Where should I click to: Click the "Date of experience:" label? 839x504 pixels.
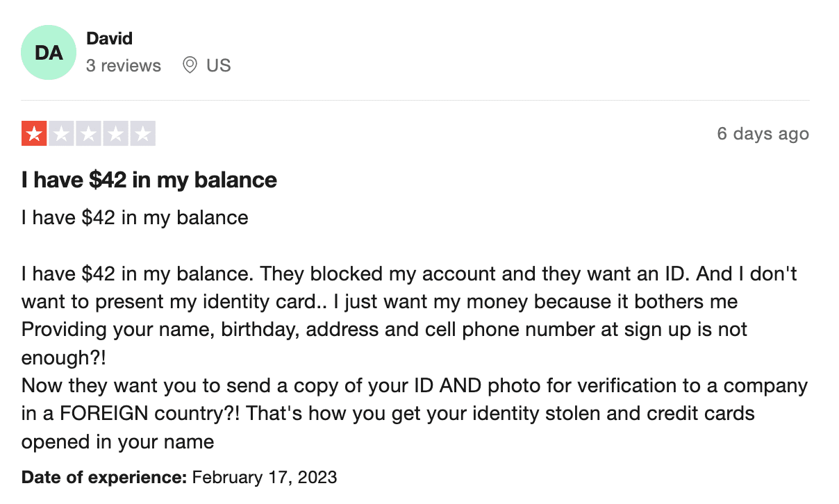(105, 477)
